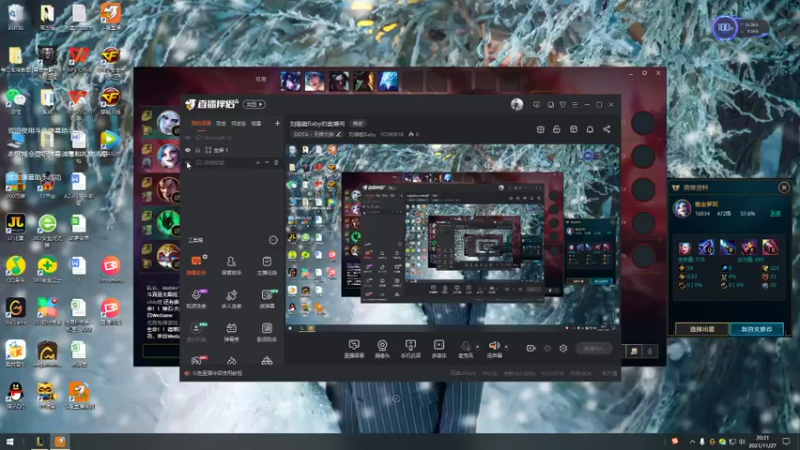Add a 摄像头 camera source

click(382, 349)
